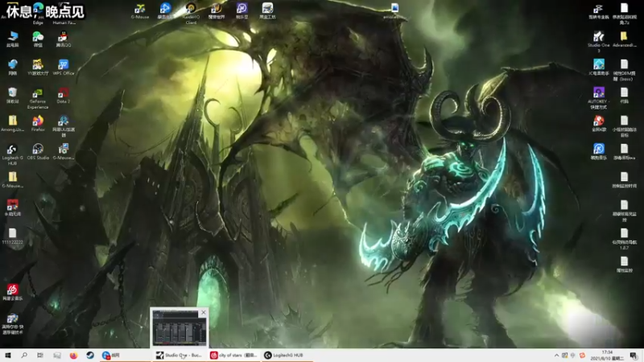This screenshot has height=362, width=644.
Task: Open the taskbar clock and date
Action: [607, 356]
